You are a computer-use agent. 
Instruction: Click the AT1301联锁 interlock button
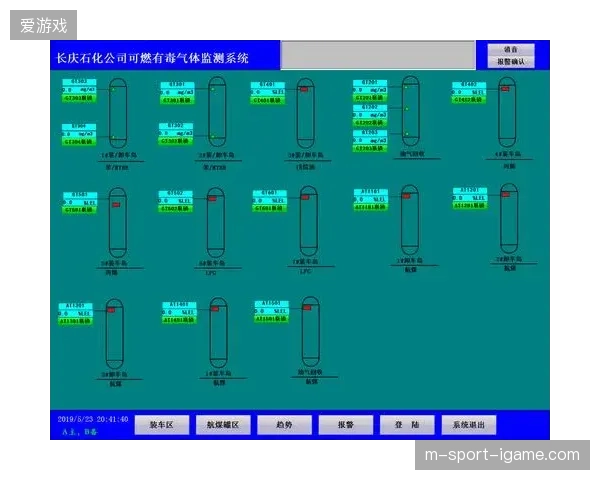click(75, 321)
